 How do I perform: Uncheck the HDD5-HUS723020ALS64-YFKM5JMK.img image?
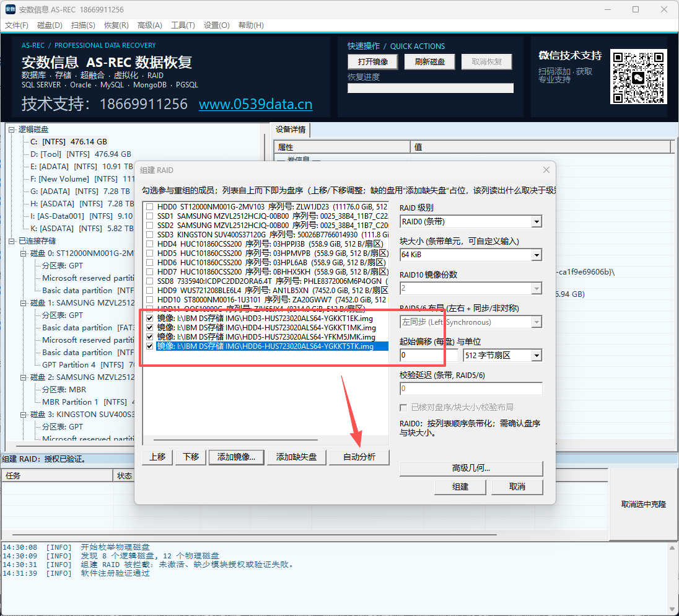click(149, 337)
